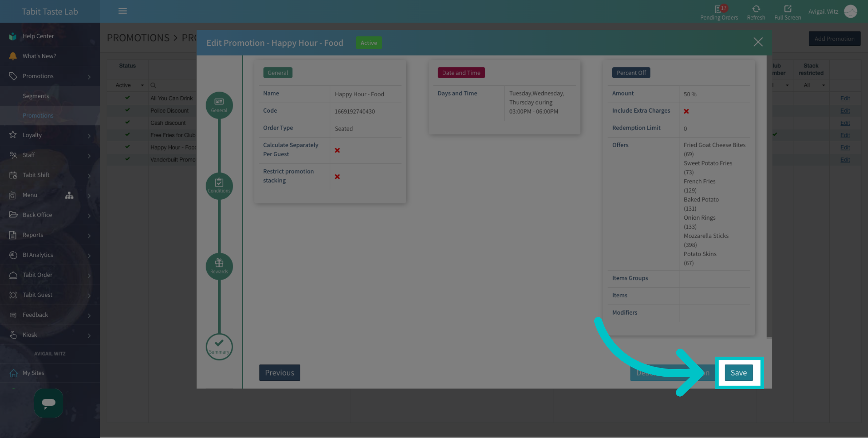Expand the Back Office sidebar section

point(50,215)
